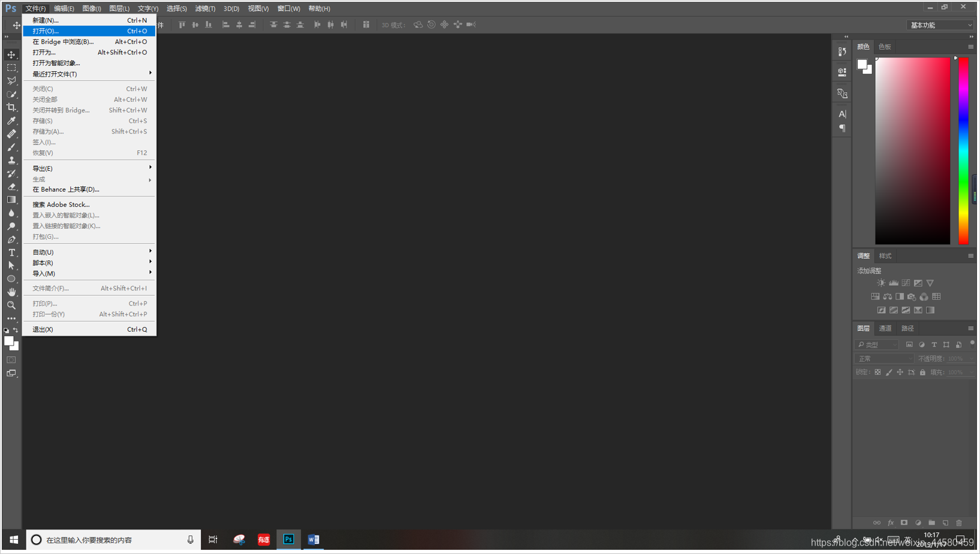Toggle lock transparent pixels
Viewport: 980px width, 554px height.
(878, 372)
